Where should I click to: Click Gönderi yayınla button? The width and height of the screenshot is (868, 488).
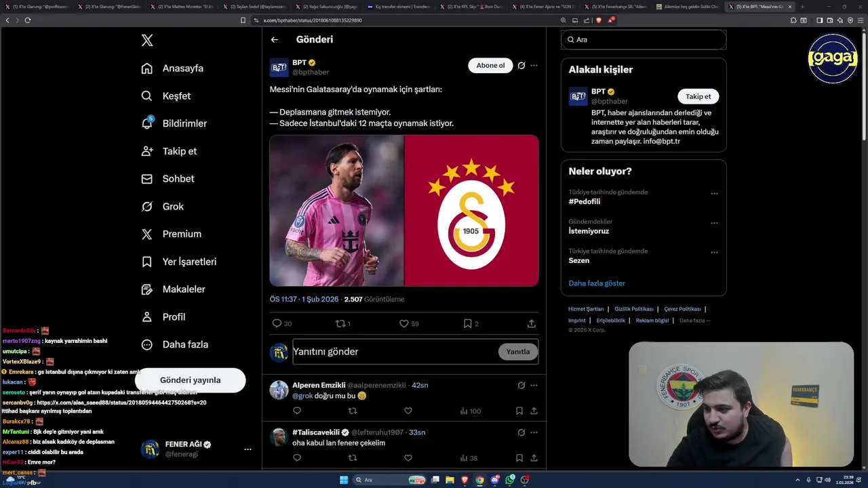190,380
